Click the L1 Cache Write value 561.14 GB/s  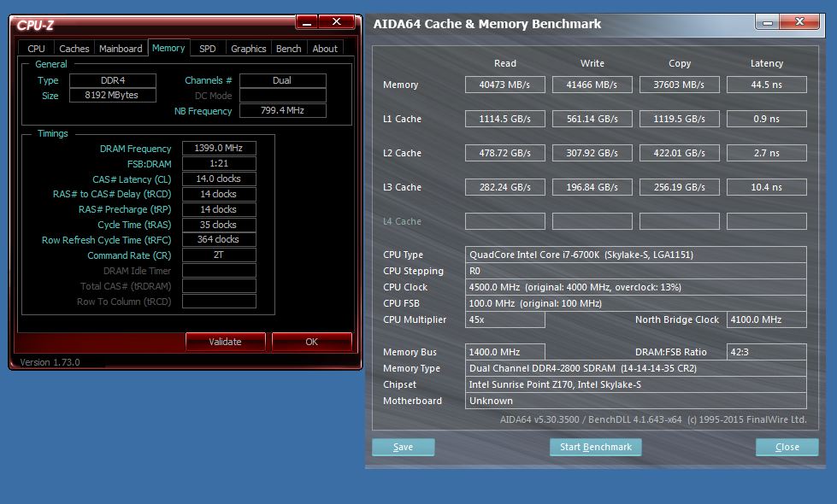(x=592, y=119)
